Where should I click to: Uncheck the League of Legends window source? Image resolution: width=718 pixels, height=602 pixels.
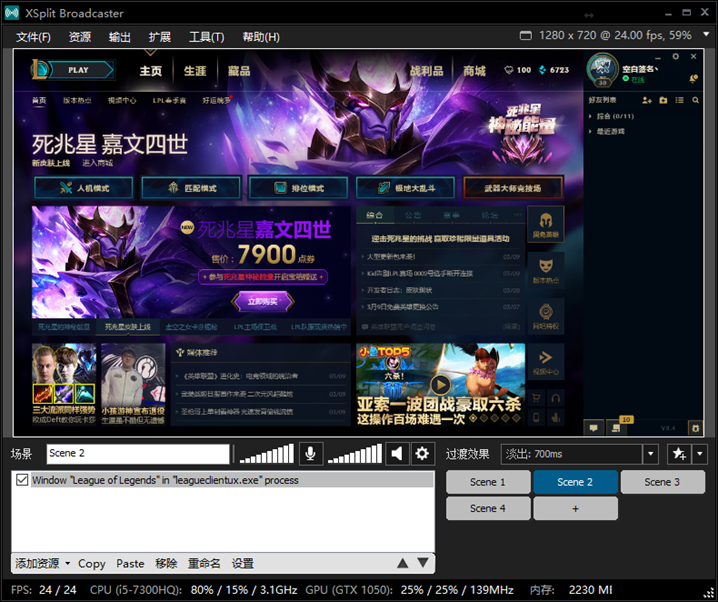[x=22, y=480]
